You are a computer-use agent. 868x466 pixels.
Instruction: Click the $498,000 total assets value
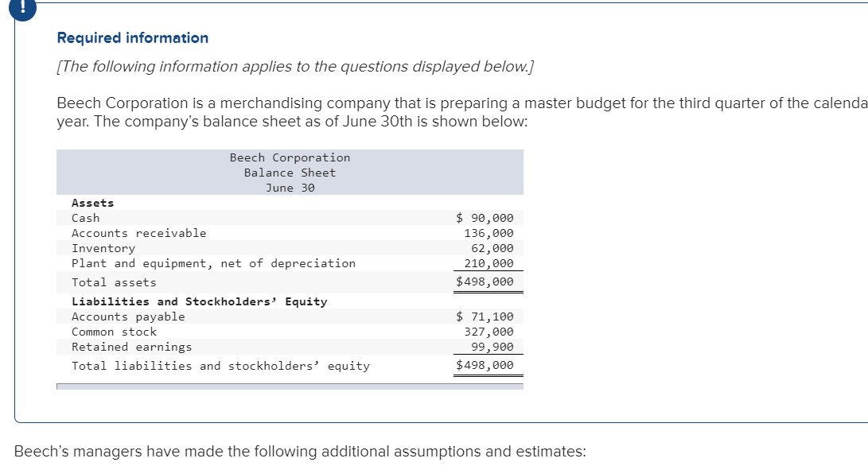485,282
